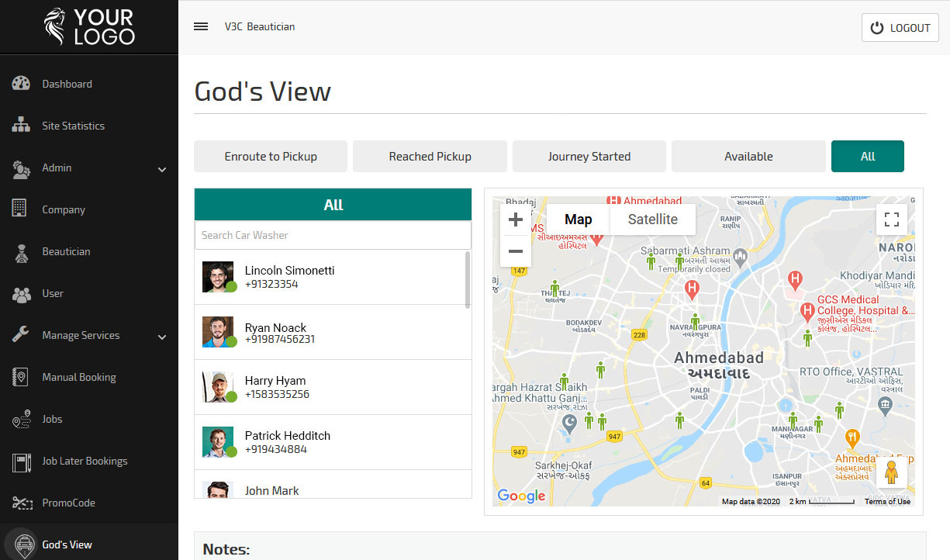This screenshot has height=560, width=950.
Task: Select the green All filter button
Action: click(868, 156)
